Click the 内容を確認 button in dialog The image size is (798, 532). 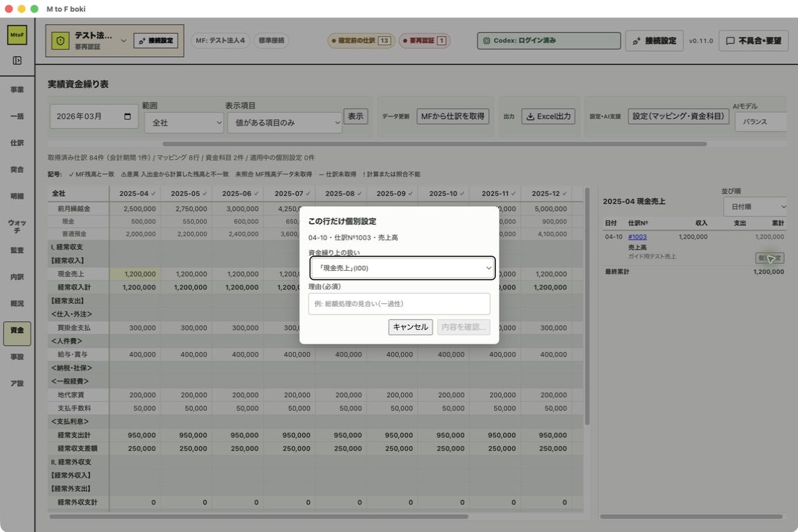click(463, 327)
